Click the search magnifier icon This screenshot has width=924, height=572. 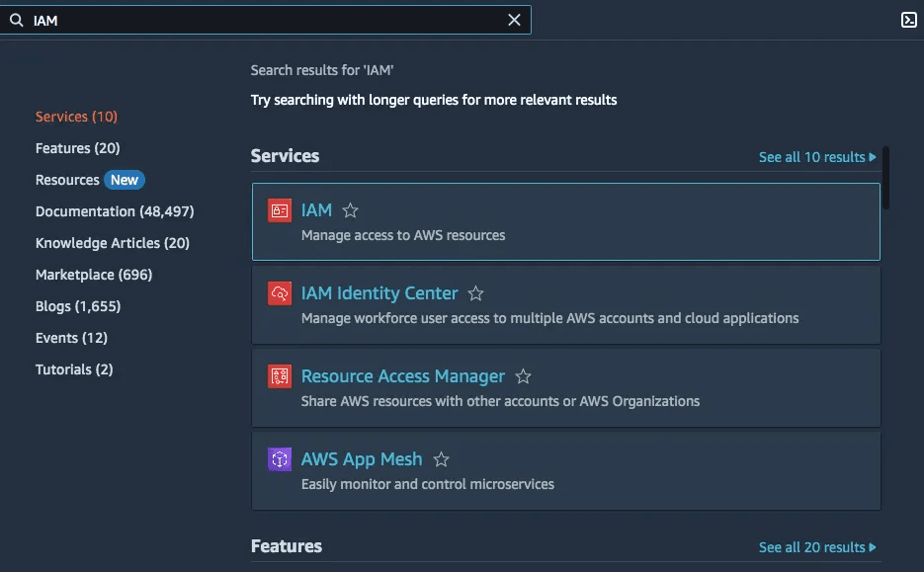(17, 20)
